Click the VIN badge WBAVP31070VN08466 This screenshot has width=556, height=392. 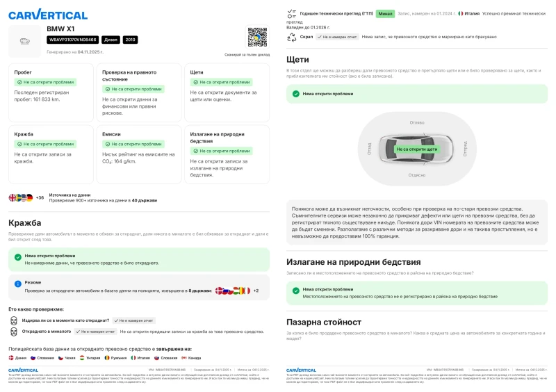(72, 40)
